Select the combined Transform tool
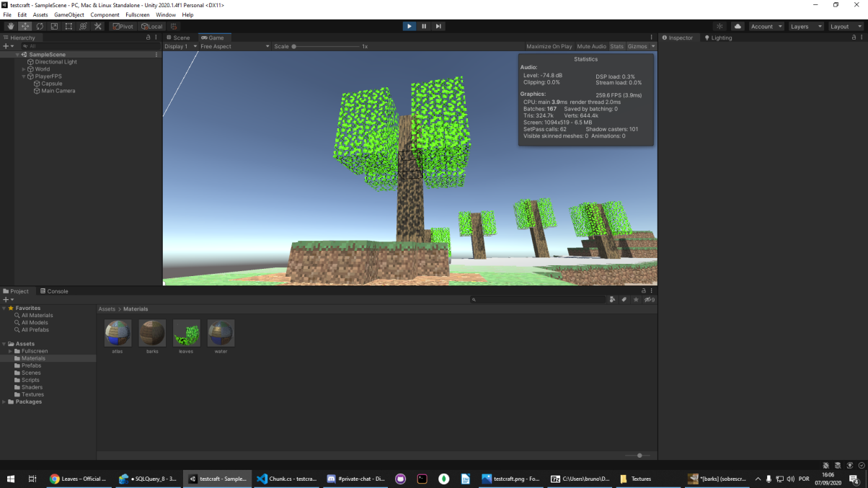Image resolution: width=868 pixels, height=488 pixels. click(x=83, y=26)
